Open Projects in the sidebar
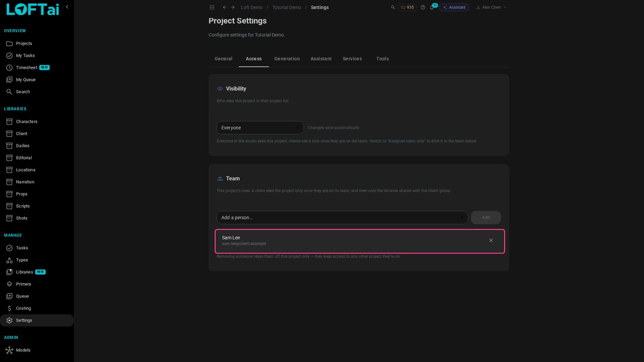Viewport: 644px width, 362px height. [37, 44]
